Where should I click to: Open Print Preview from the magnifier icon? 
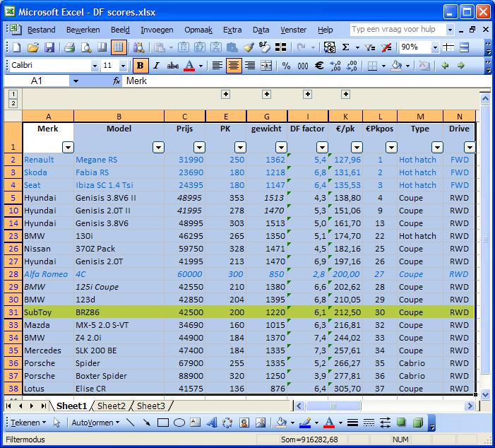tap(86, 47)
